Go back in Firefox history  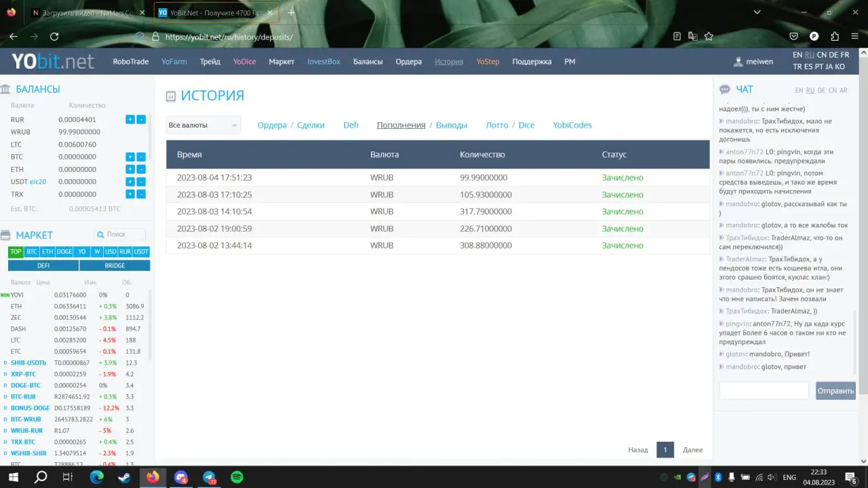pos(14,37)
